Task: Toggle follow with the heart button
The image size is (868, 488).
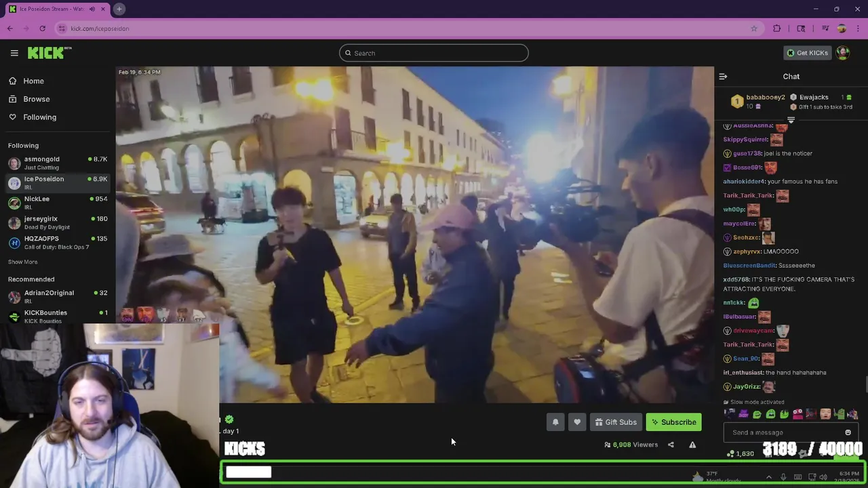Action: coord(577,422)
